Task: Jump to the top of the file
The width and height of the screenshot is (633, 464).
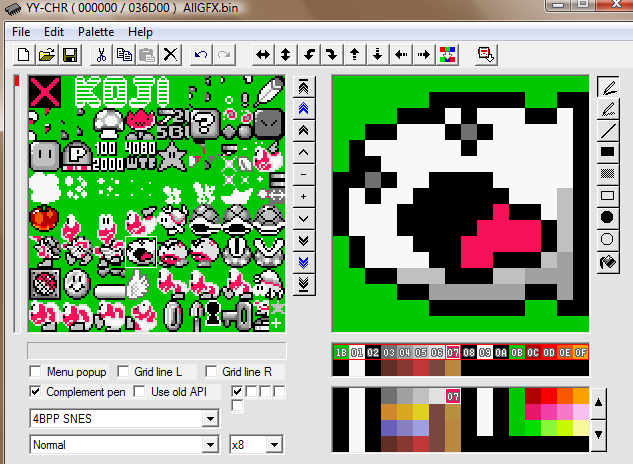Action: (x=304, y=87)
